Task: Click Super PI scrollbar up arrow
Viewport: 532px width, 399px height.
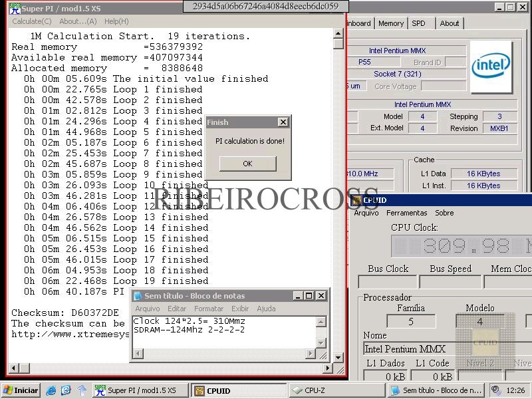Action: (x=338, y=33)
